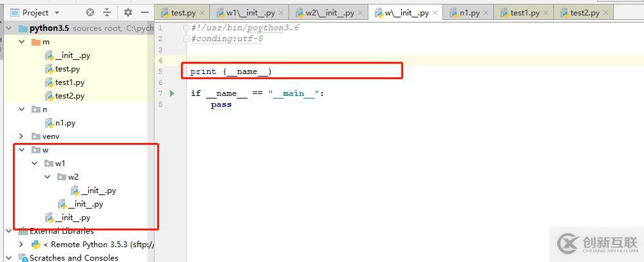The height and width of the screenshot is (262, 644).
Task: Select Scratches and Consoles
Action: point(74,258)
